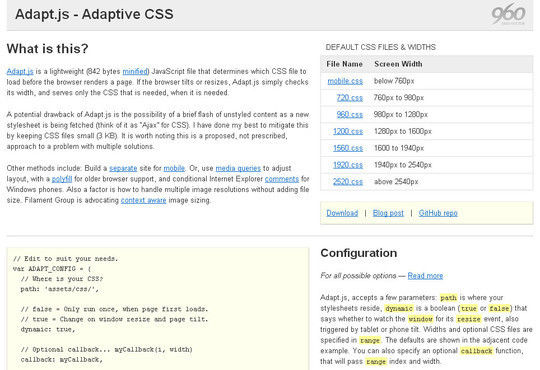Screen dimensions: 540x370
Task: Open the Blog post link
Action: [388, 213]
